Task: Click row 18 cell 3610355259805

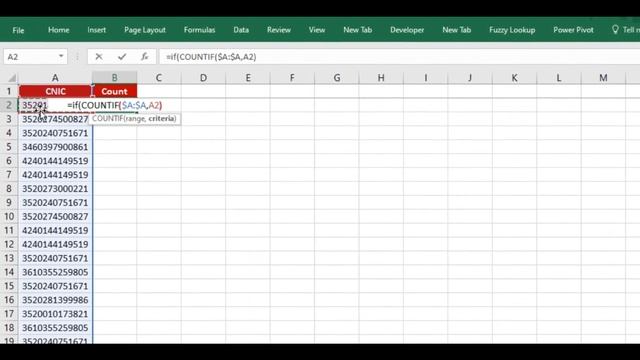Action: 55,328
